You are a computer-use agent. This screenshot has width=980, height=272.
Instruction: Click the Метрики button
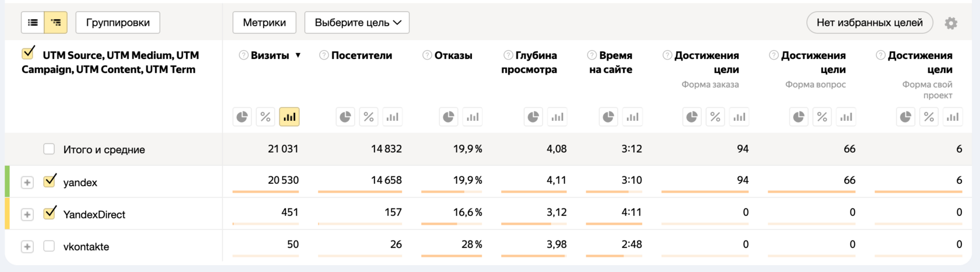(x=264, y=23)
